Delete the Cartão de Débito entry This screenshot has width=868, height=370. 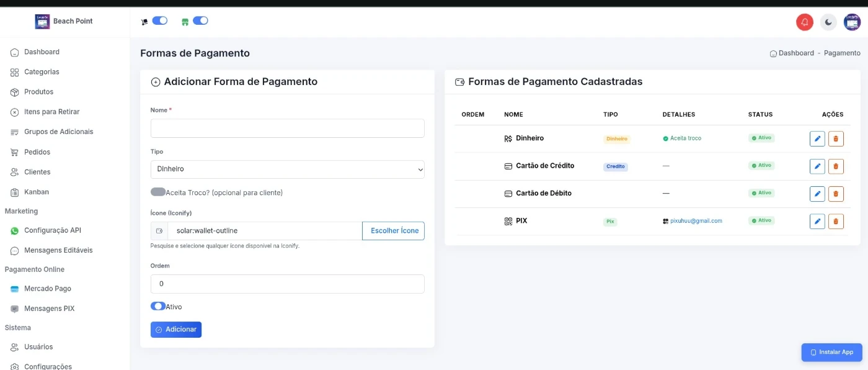tap(836, 194)
